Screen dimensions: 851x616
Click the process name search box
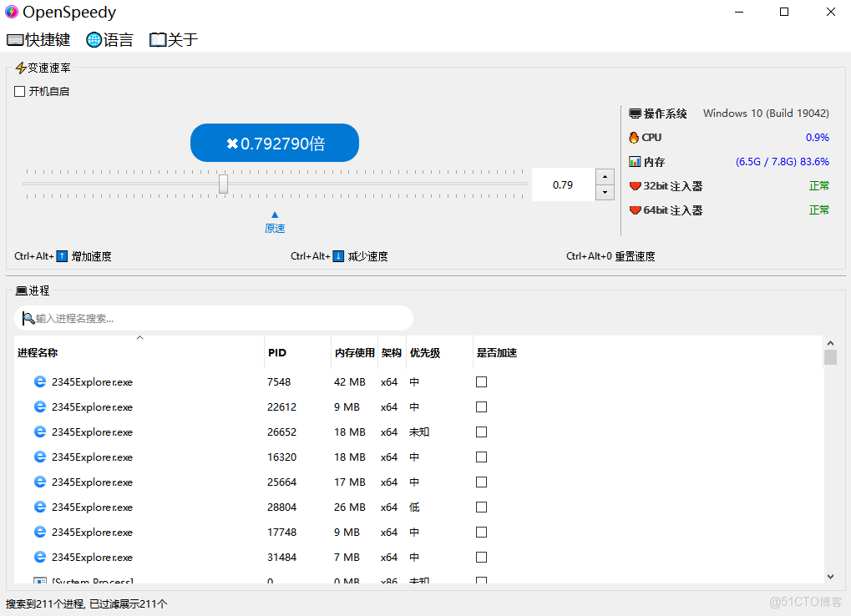[x=214, y=318]
